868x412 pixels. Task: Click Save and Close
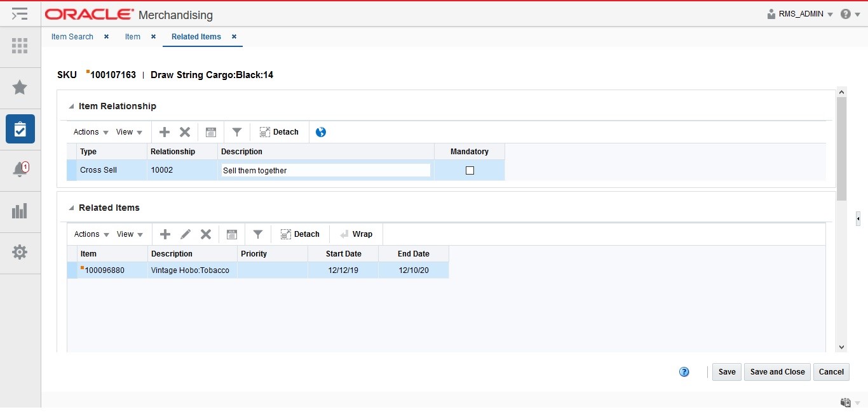pos(778,372)
